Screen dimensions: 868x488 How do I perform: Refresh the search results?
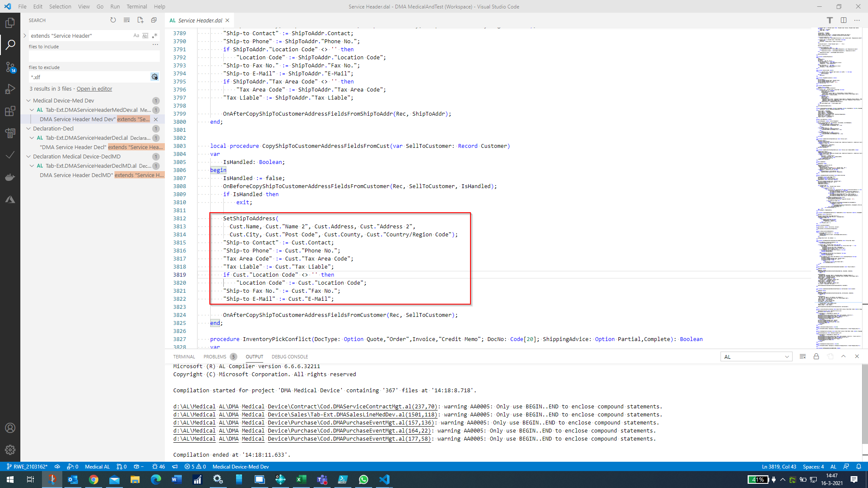tap(113, 20)
